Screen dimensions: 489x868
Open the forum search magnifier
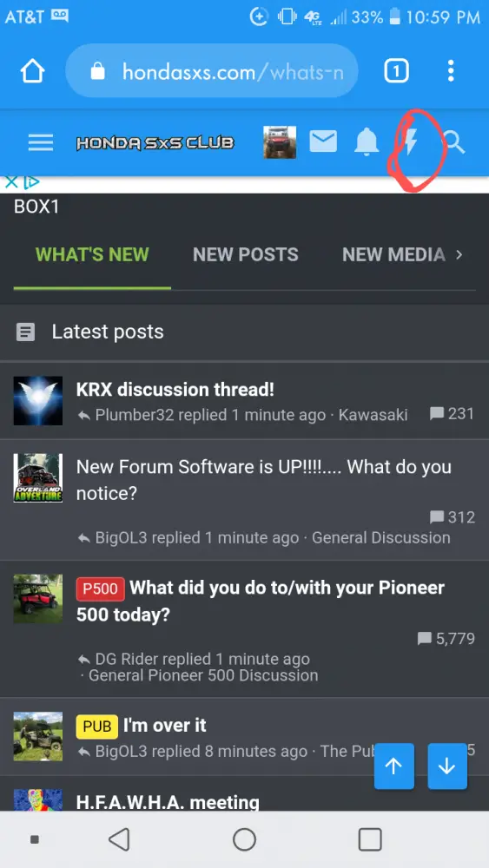coord(454,142)
